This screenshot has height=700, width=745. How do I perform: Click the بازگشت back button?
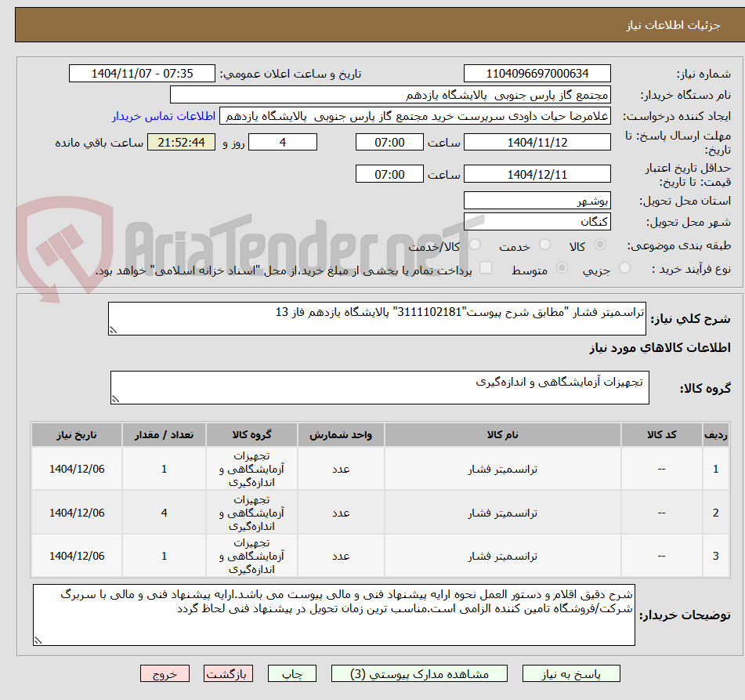228,673
